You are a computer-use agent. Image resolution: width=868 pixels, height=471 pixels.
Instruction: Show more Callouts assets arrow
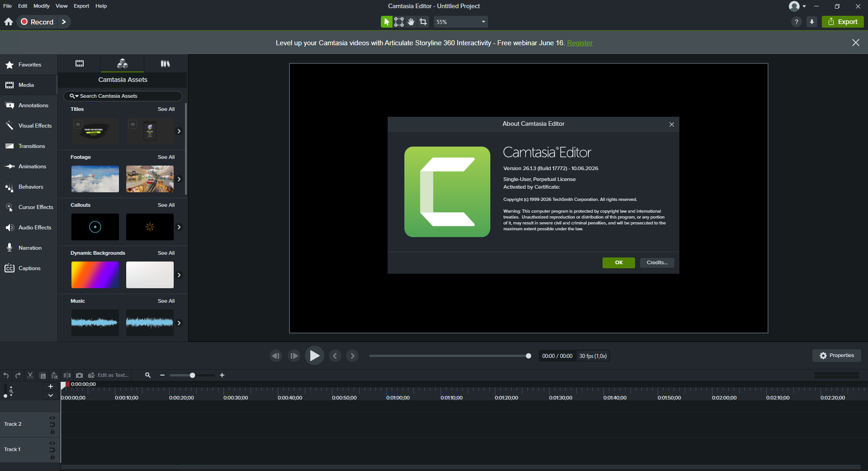[179, 227]
